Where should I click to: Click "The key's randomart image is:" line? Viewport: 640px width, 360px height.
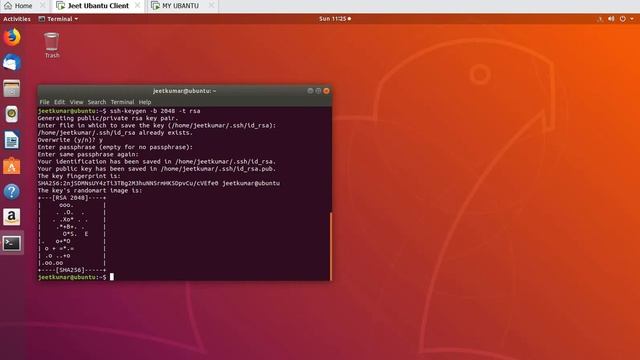point(90,191)
